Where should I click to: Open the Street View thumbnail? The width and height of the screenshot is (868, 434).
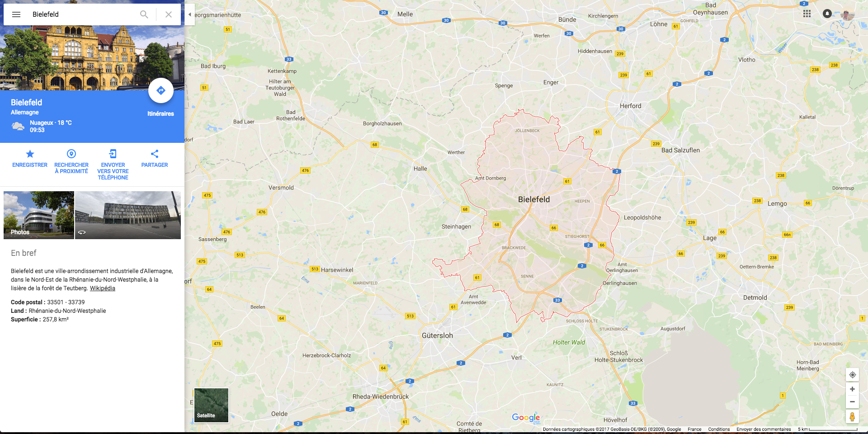(x=128, y=215)
